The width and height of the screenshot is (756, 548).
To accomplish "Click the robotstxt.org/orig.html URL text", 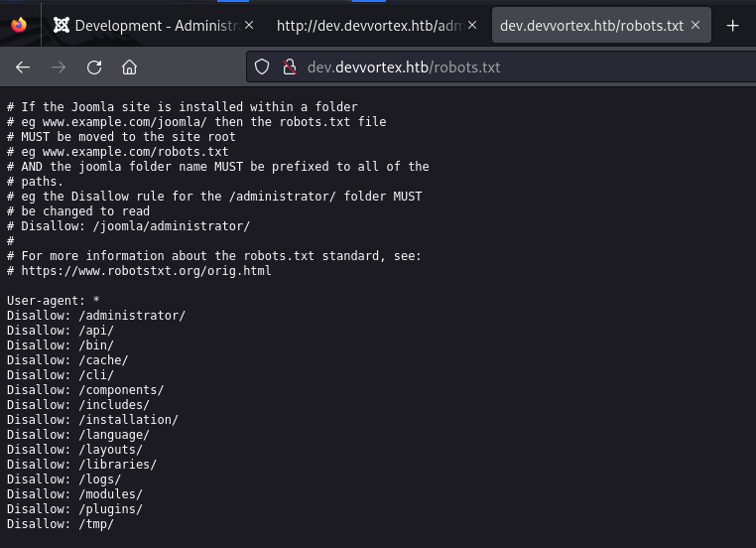I will tap(146, 271).
